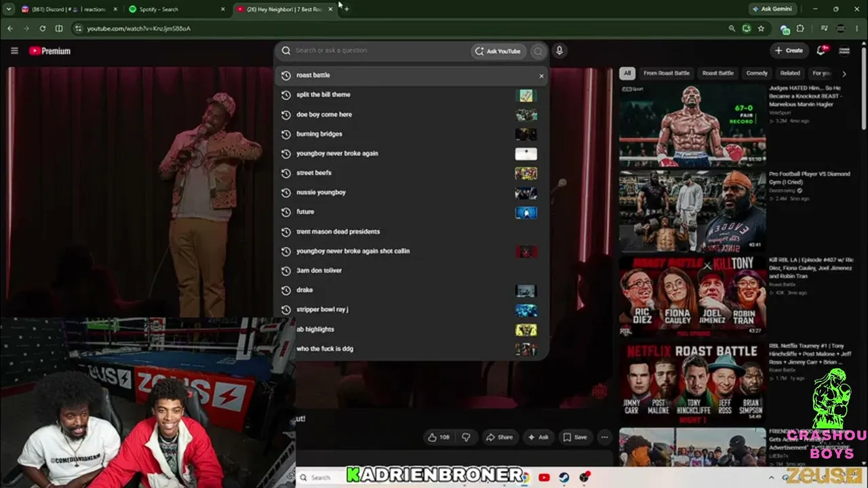The image size is (868, 488).
Task: Like the video with thumbs up
Action: [439, 437]
